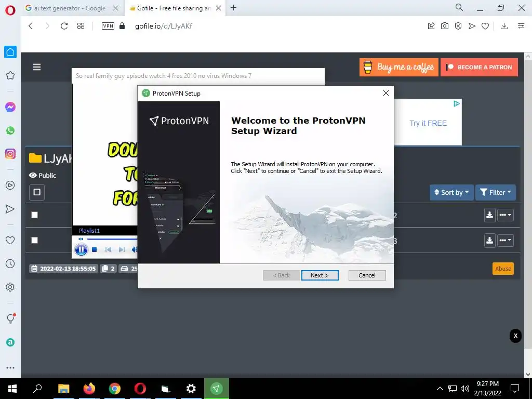
Task: Click the orange Abuse button
Action: coord(503,269)
